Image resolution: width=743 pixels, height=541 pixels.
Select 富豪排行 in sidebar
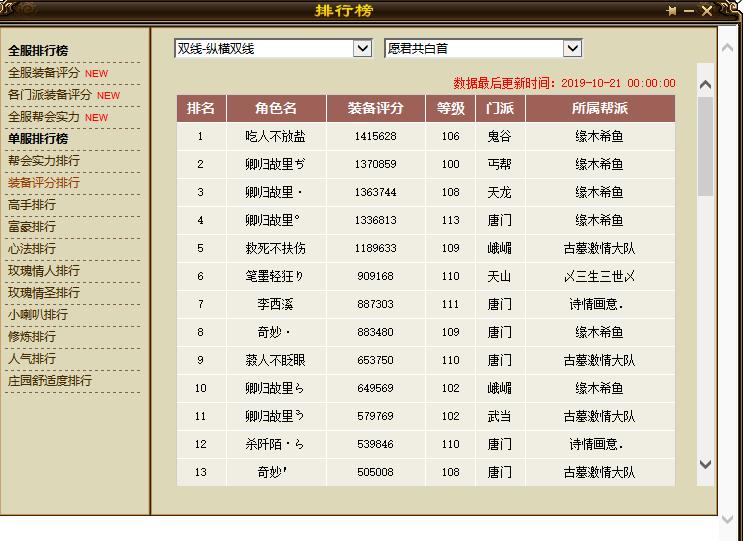pos(32,226)
